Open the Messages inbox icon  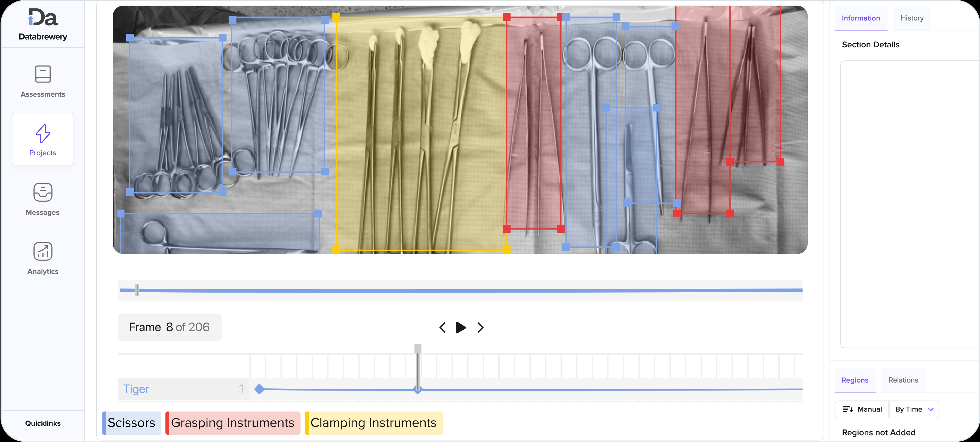click(x=43, y=192)
